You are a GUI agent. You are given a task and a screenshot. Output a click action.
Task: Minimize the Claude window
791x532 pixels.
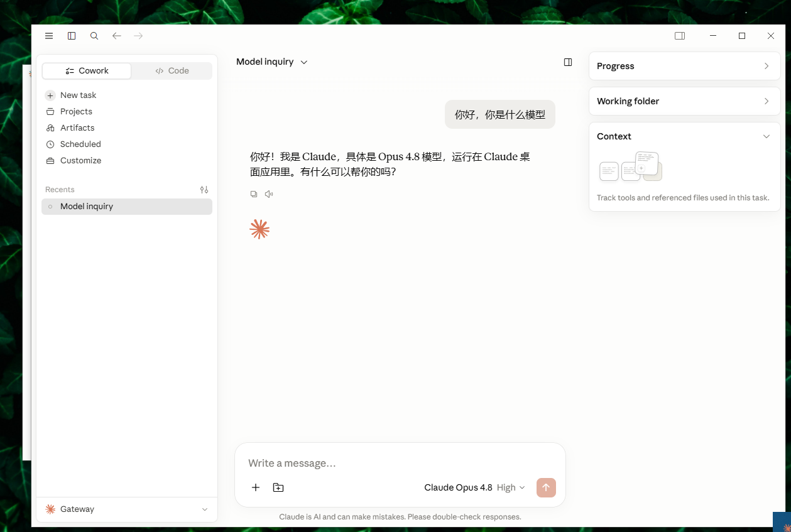713,36
